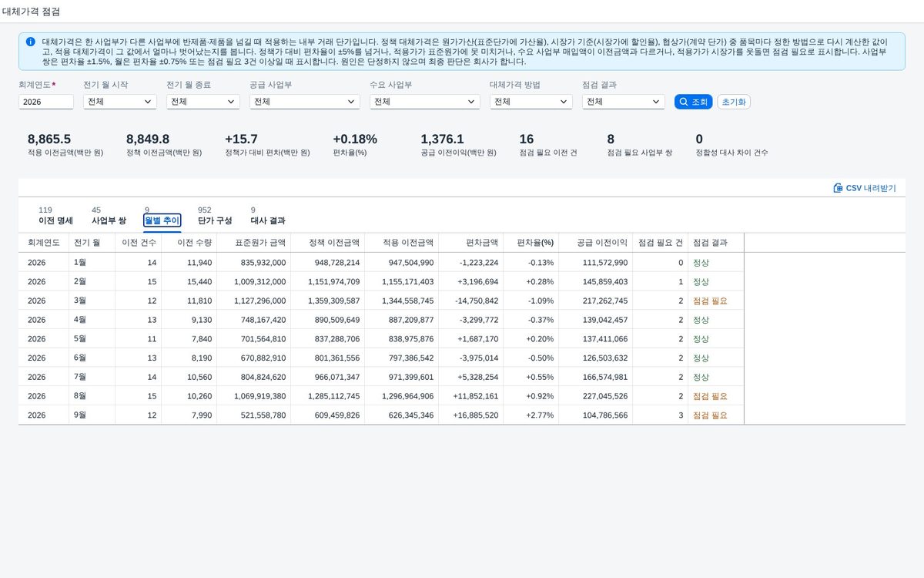
Task: Expand the 수요 사업부 dropdown
Action: [425, 102]
